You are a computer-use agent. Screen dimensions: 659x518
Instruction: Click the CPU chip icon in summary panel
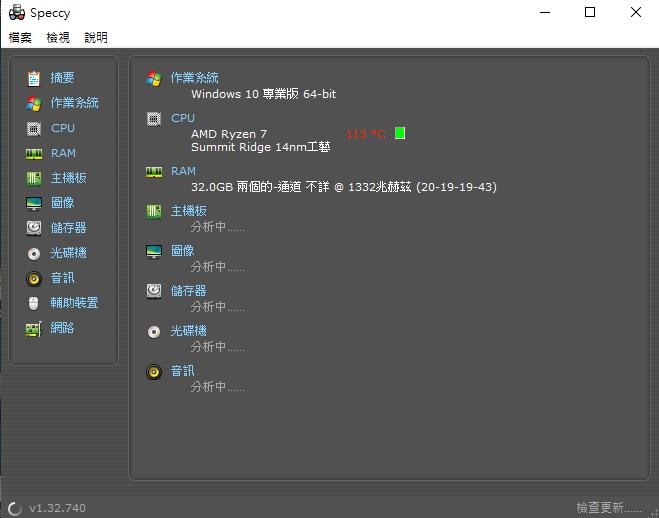pos(154,119)
